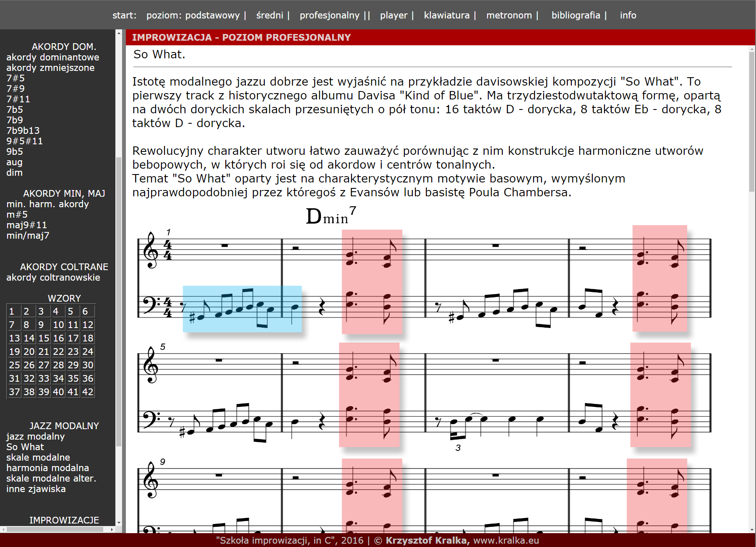This screenshot has height=547, width=756.
Task: Click the sidebar scroll up arrow
Action: point(119,33)
